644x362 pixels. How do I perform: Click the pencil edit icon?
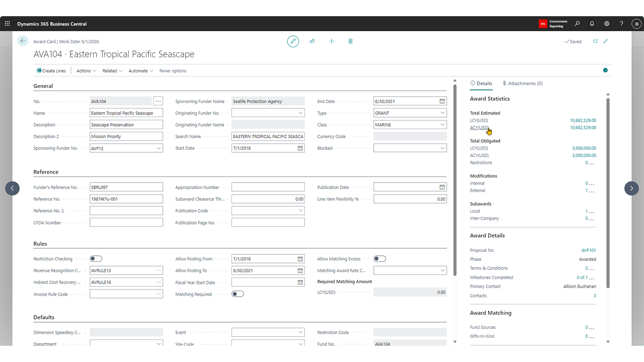click(293, 41)
